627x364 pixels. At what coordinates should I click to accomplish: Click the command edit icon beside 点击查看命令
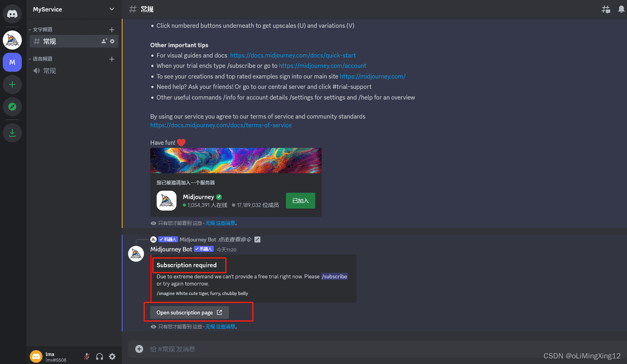point(257,239)
